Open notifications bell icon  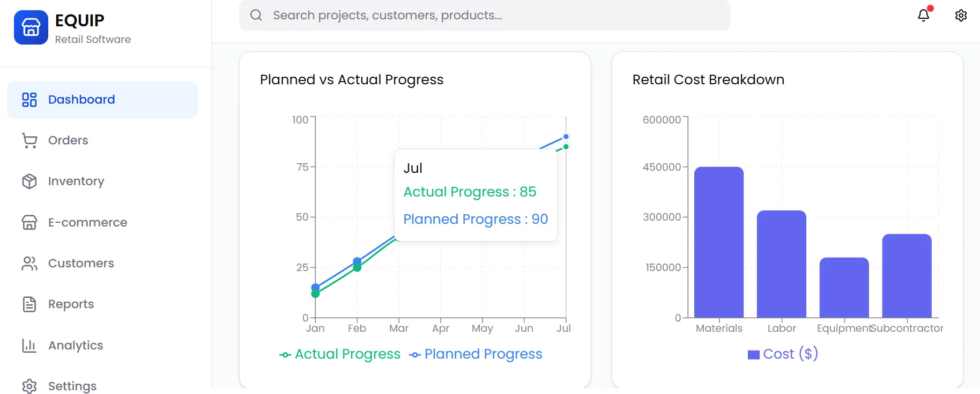coord(923,15)
